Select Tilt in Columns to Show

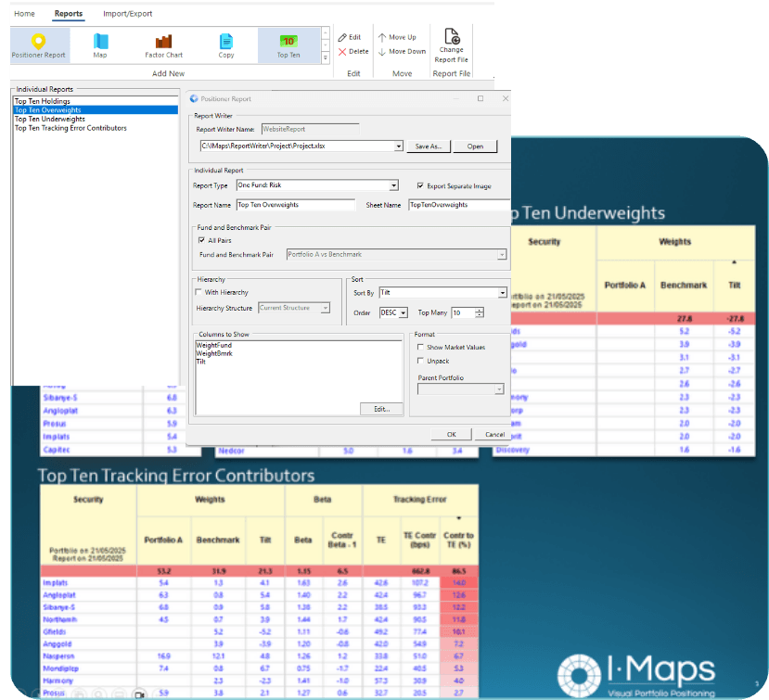coord(201,362)
